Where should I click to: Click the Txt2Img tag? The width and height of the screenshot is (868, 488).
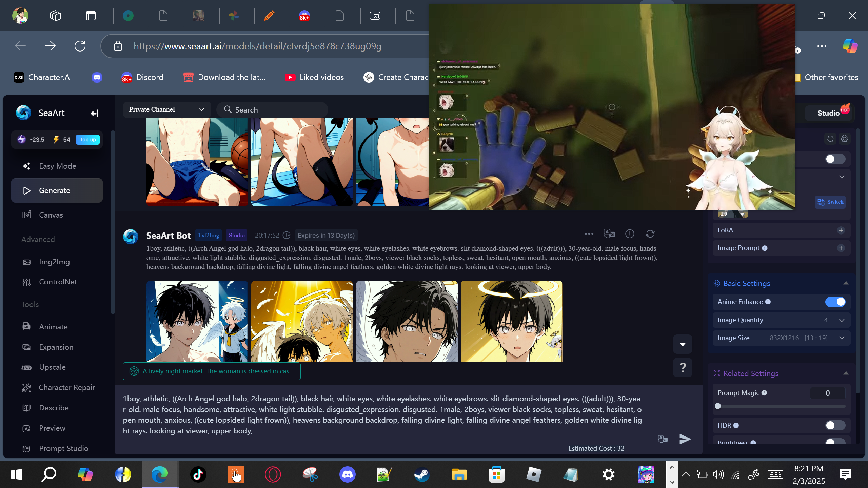coord(208,235)
